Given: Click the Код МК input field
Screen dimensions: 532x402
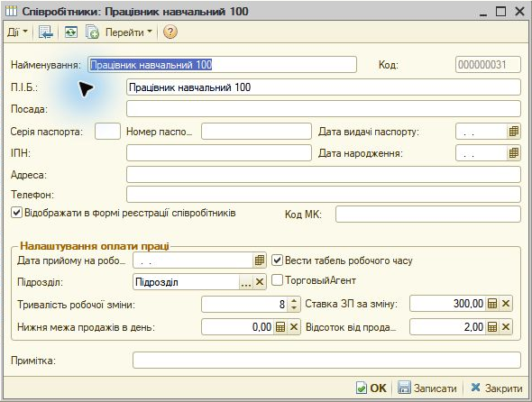Looking at the screenshot, I should [x=427, y=215].
